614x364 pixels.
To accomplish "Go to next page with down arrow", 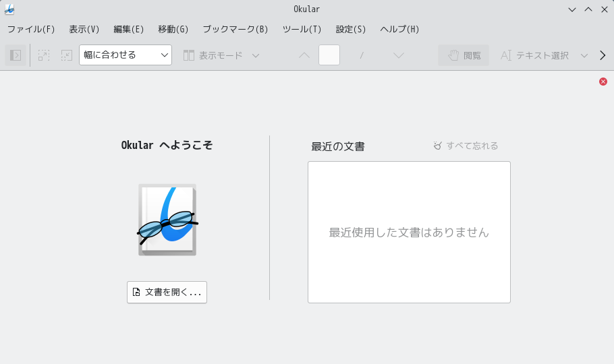I will (x=399, y=55).
